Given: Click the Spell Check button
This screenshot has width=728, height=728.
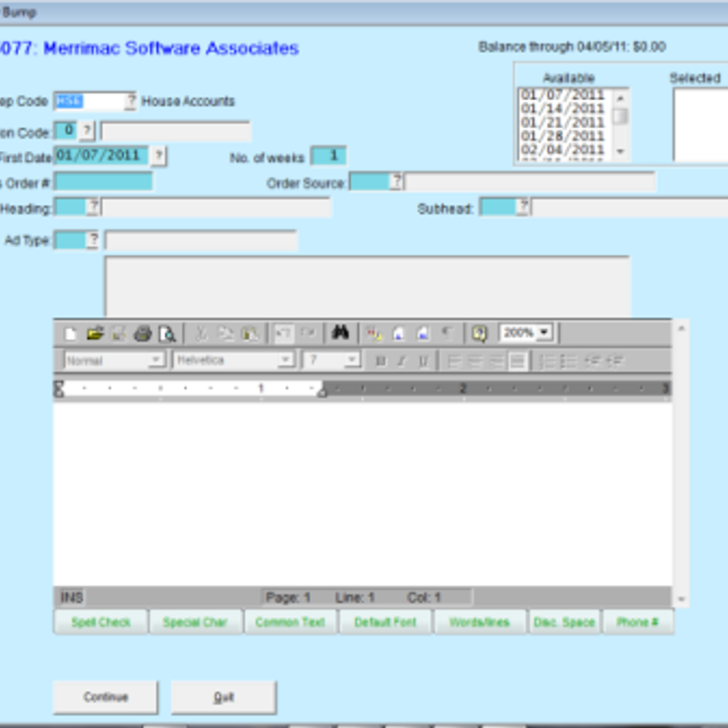Looking at the screenshot, I should [101, 622].
